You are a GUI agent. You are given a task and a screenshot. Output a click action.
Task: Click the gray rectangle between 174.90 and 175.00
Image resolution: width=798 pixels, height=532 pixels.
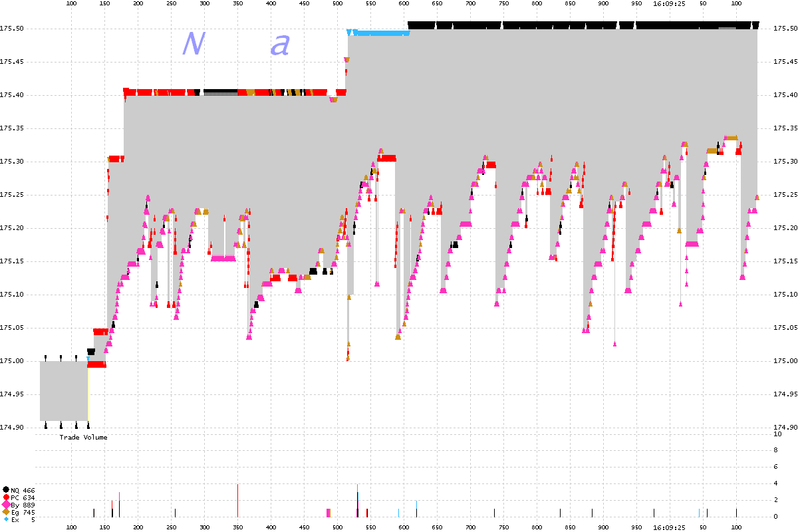coord(64,390)
